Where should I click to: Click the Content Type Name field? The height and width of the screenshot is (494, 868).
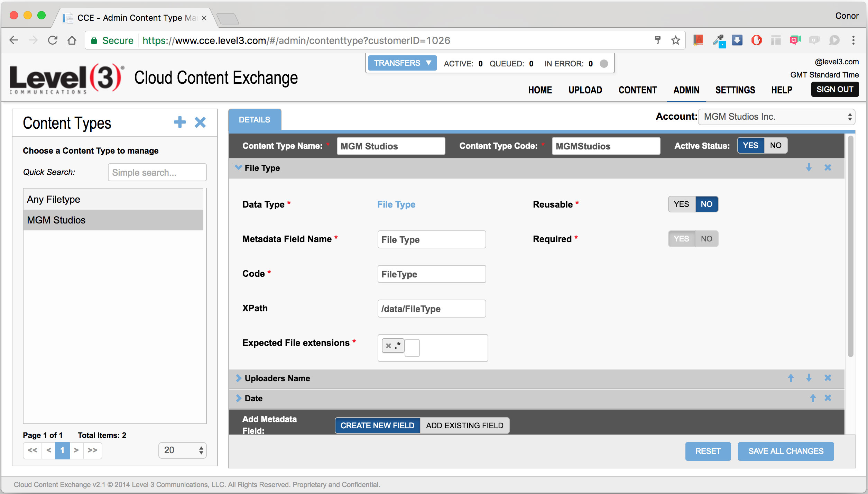click(391, 146)
